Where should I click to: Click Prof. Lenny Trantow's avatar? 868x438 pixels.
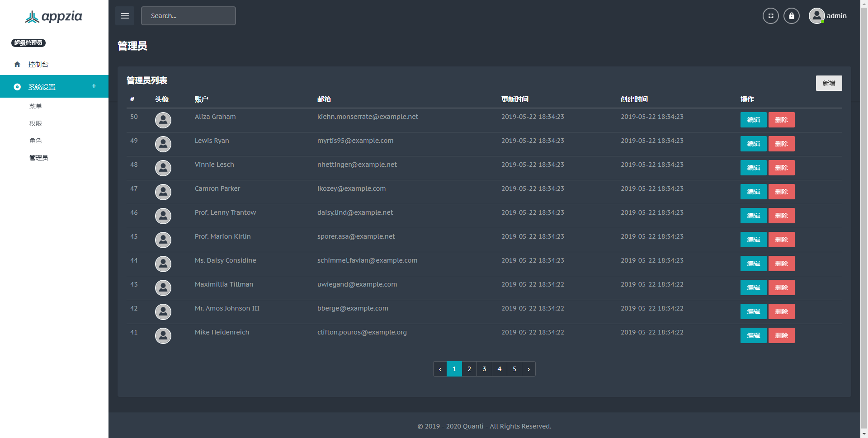163,216
